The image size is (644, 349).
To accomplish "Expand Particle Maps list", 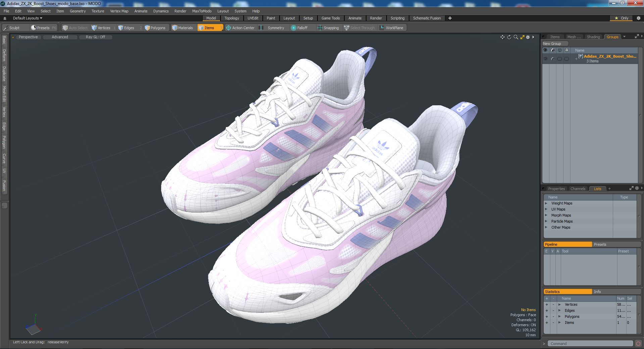I will (546, 221).
